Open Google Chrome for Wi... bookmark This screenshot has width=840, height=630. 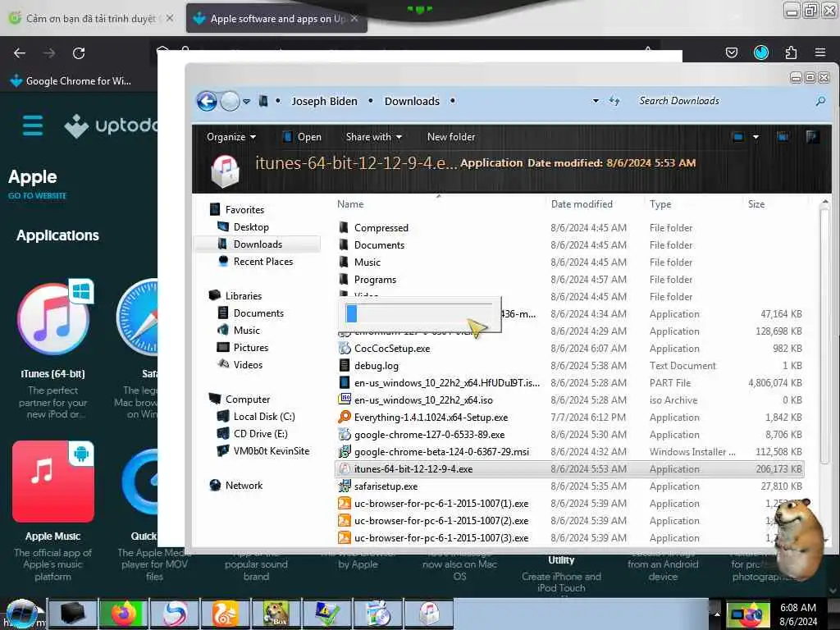click(71, 81)
